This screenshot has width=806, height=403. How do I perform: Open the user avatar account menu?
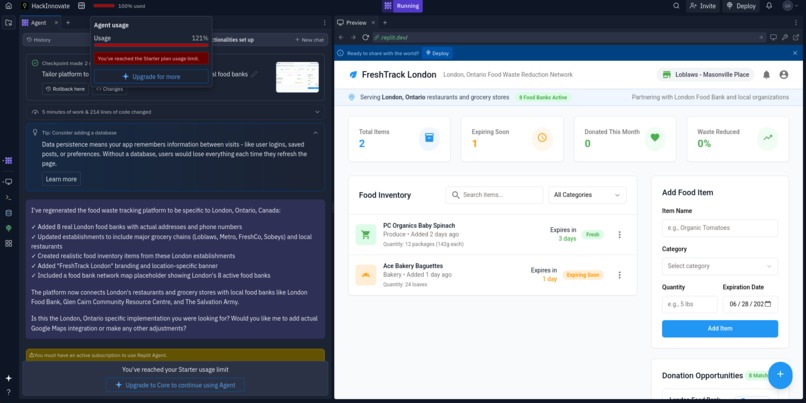point(787,6)
